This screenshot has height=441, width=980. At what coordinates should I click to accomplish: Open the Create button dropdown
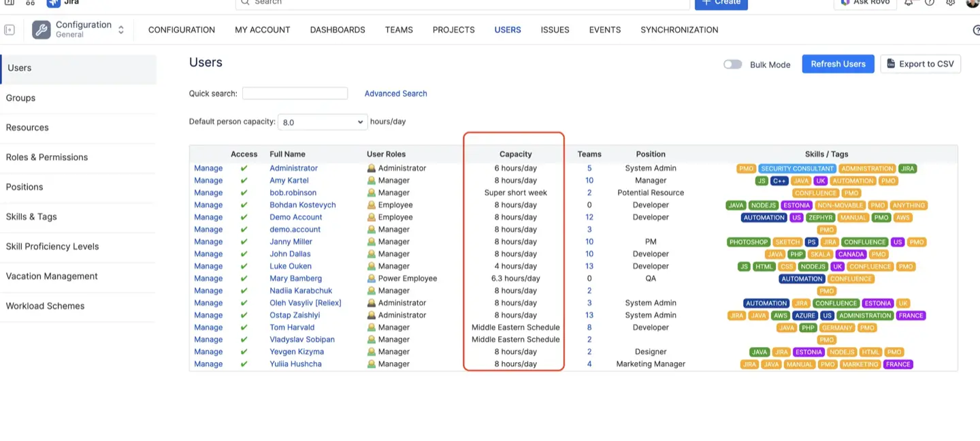coord(721,3)
